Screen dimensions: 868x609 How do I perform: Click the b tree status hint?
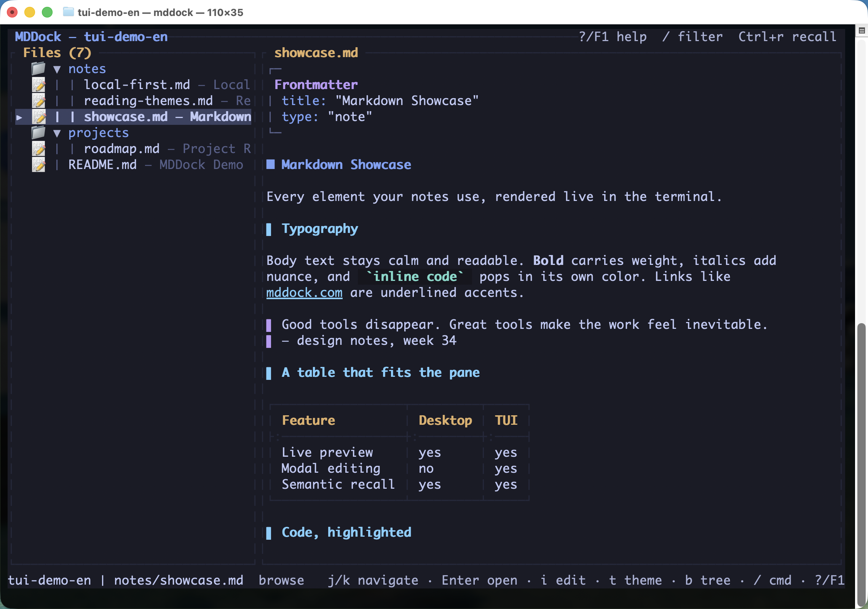coord(708,580)
